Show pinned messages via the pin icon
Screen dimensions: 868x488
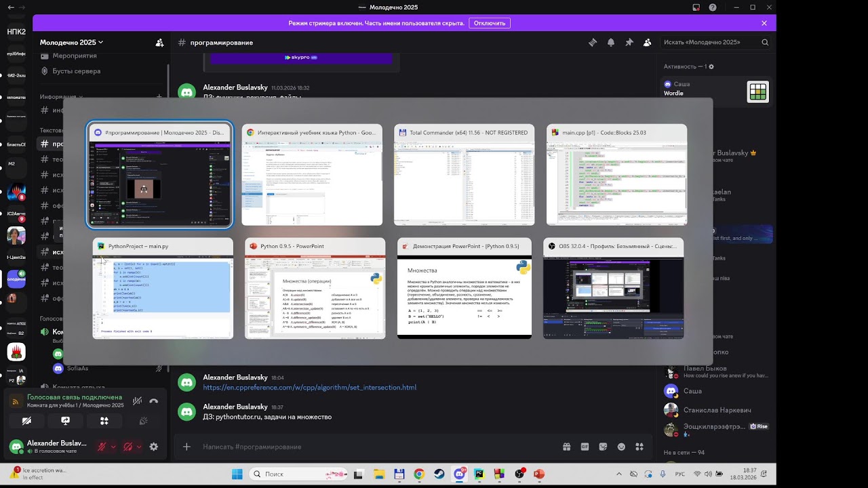629,42
